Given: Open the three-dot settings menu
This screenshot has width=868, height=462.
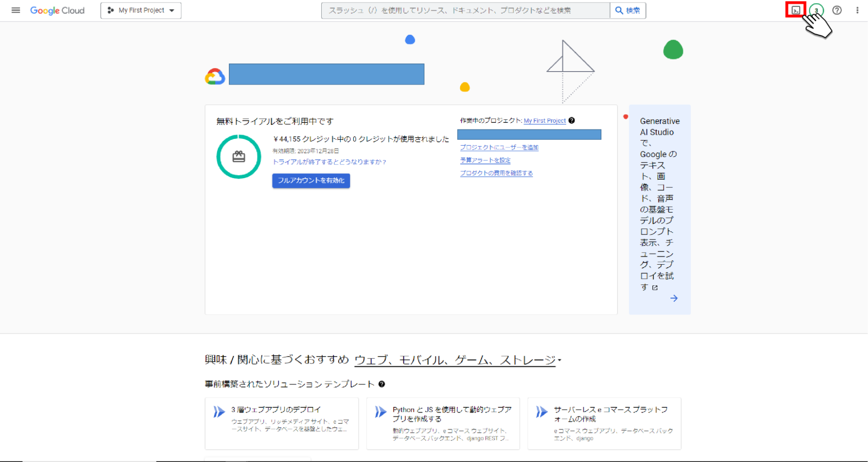Looking at the screenshot, I should click(857, 10).
